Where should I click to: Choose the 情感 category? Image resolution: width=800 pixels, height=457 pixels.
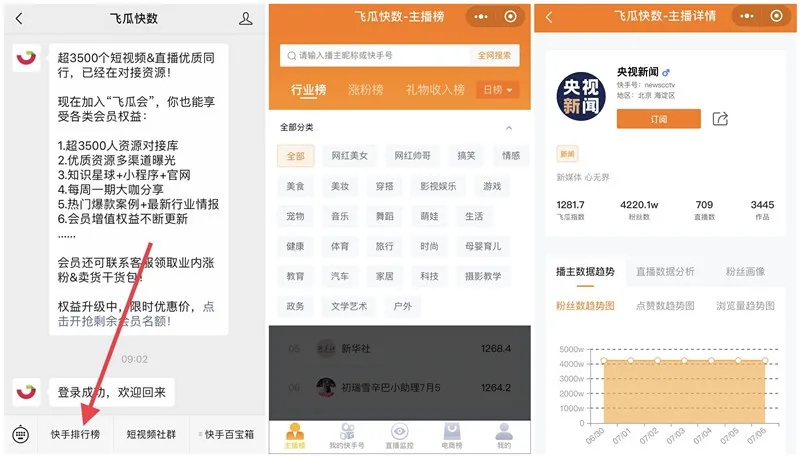click(x=511, y=156)
